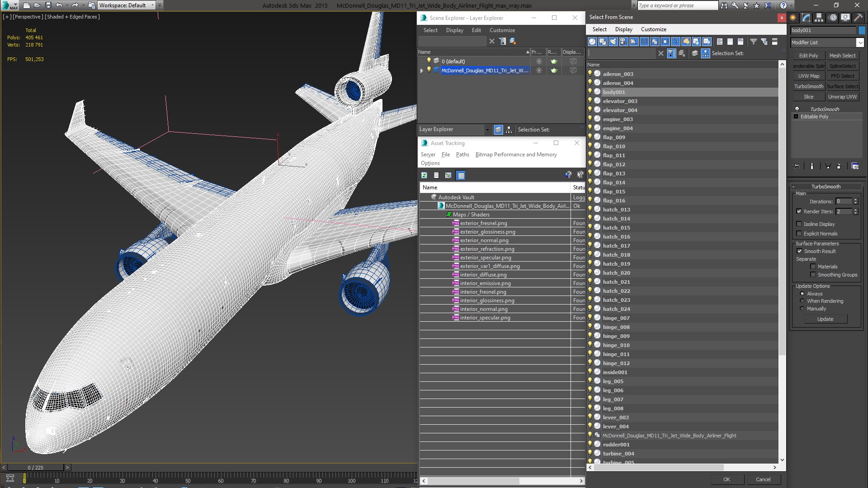868x488 pixels.
Task: Click the UVW Map modifier button
Action: pos(808,76)
